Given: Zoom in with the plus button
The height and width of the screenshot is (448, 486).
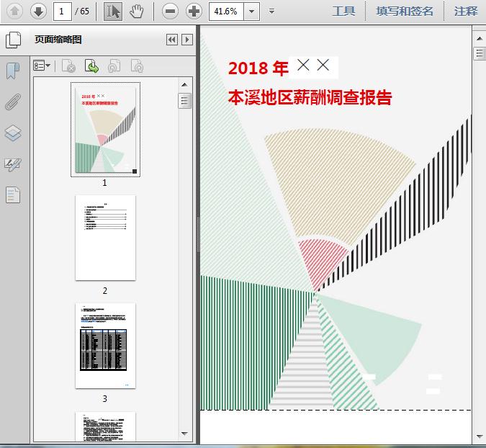Looking at the screenshot, I should [194, 12].
